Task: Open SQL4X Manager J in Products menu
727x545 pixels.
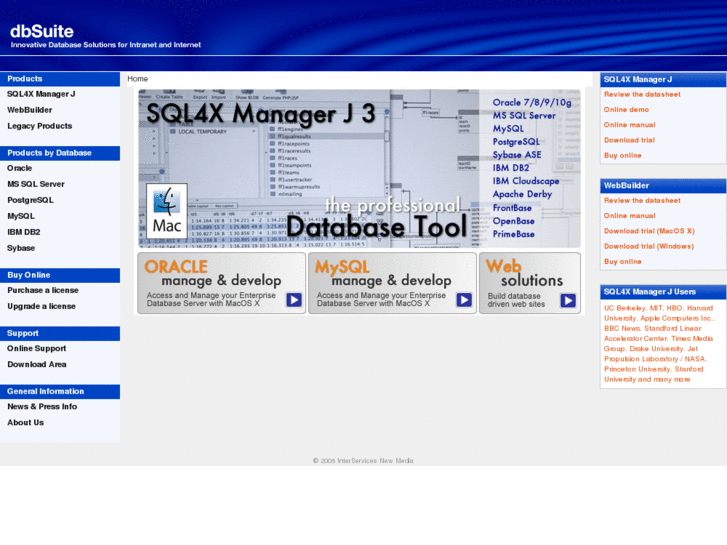Action: pyautogui.click(x=41, y=94)
